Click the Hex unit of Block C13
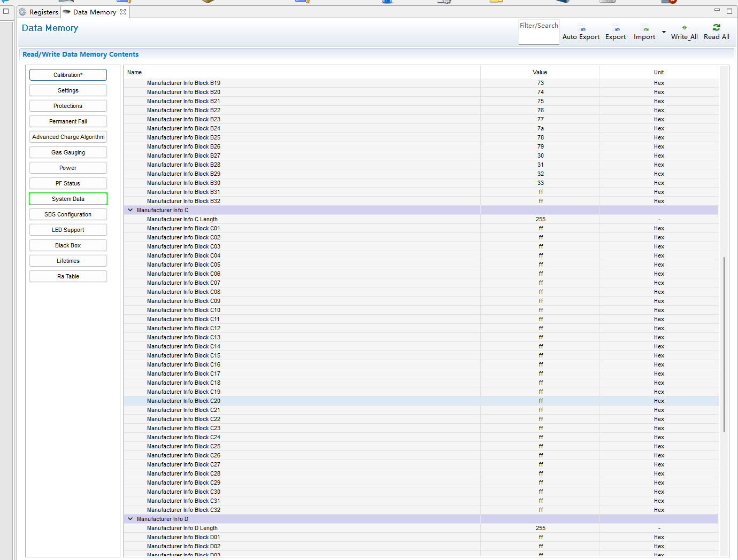Image resolution: width=738 pixels, height=560 pixels. pyautogui.click(x=659, y=337)
